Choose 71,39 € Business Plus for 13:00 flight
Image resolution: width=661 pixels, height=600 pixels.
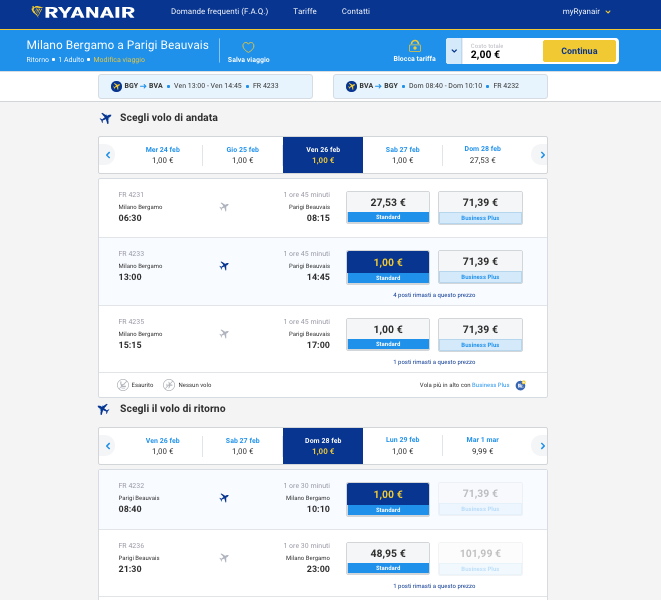pyautogui.click(x=480, y=266)
